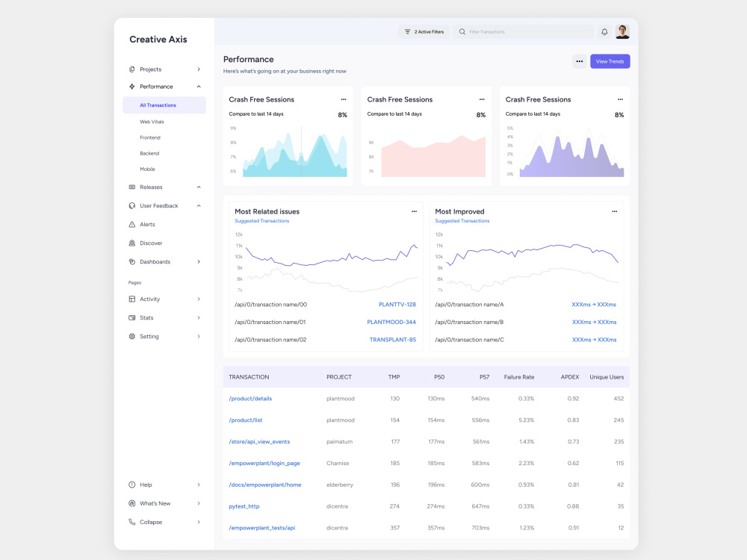Open the /empowerplant/login_page transaction link
747x560 pixels.
click(264, 464)
